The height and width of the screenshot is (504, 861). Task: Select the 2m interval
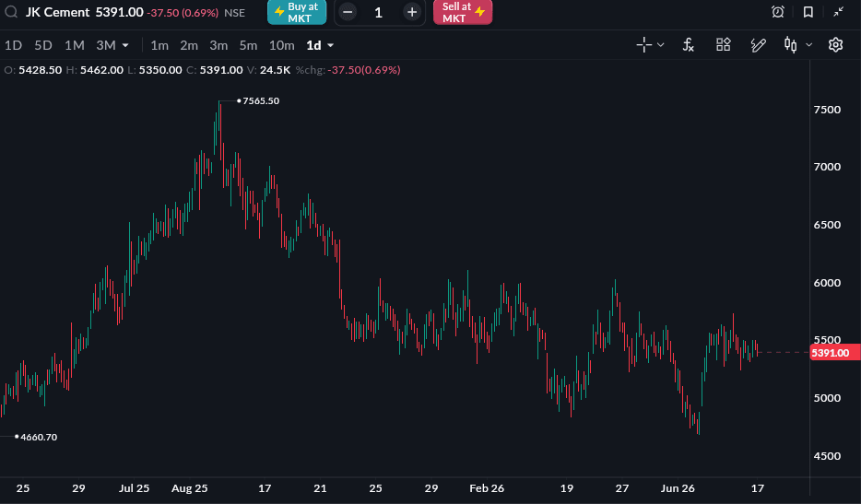tap(189, 45)
